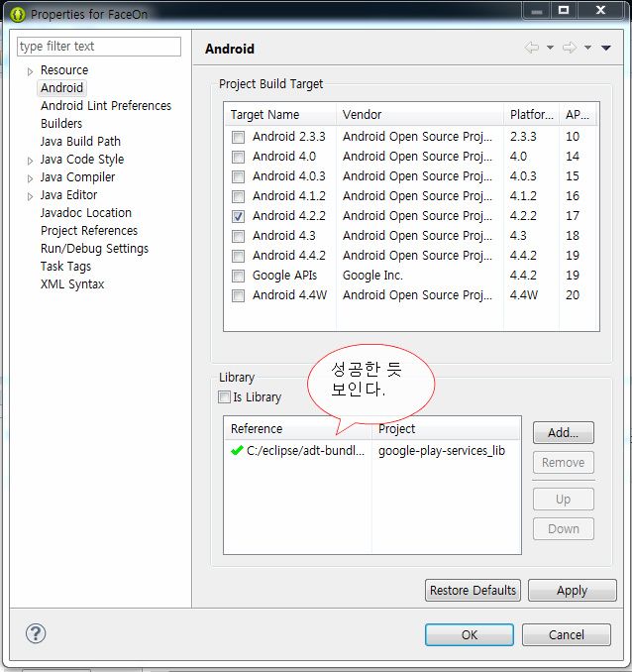The height and width of the screenshot is (672, 632).
Task: Maximize the Properties for FaceOn window
Action: pyautogui.click(x=564, y=10)
